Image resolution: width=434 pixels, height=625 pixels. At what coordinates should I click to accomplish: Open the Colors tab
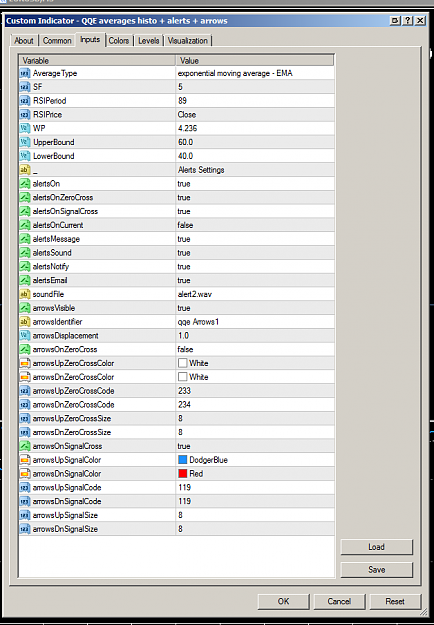coord(119,41)
